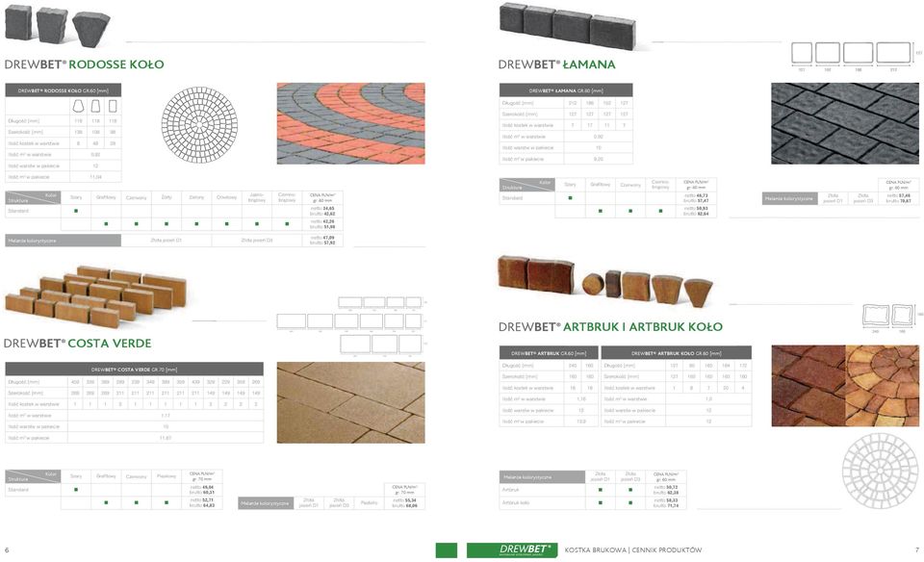924x562 pixels.
Task: Click footer text Kostka brukowa | Cennik produktów
Action: tap(633, 549)
